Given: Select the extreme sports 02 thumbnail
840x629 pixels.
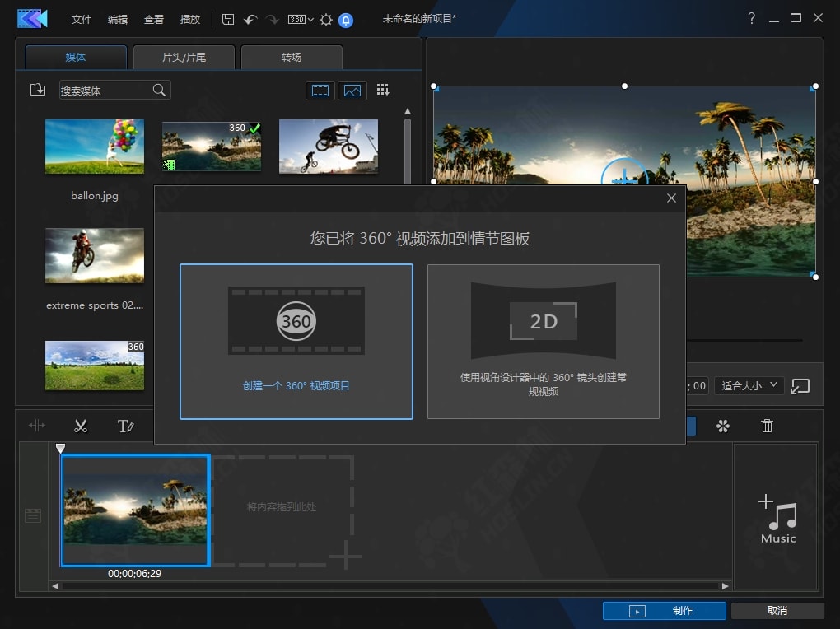Looking at the screenshot, I should [x=94, y=255].
